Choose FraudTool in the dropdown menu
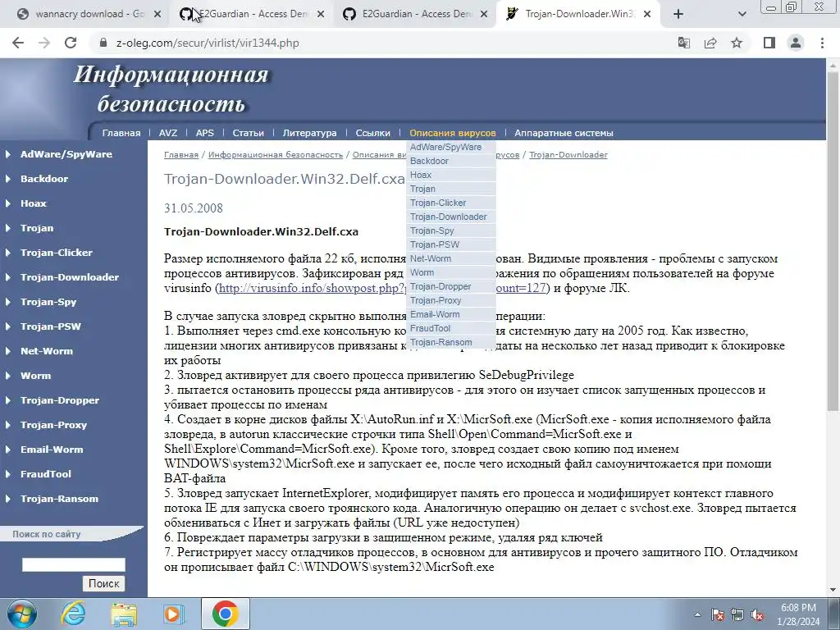Viewport: 840px width, 630px height. 451,328
